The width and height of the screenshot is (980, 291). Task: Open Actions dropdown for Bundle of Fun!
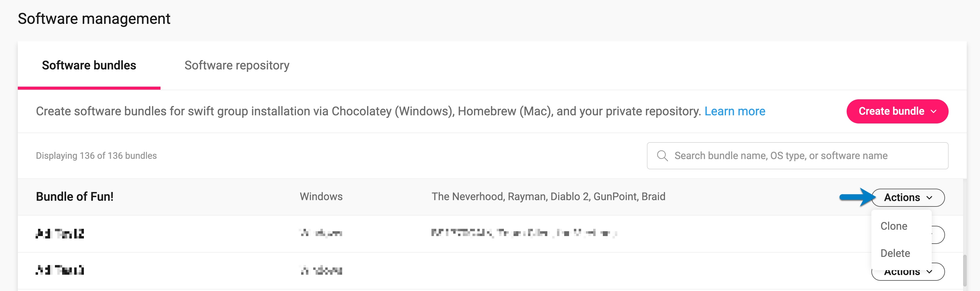coord(908,197)
